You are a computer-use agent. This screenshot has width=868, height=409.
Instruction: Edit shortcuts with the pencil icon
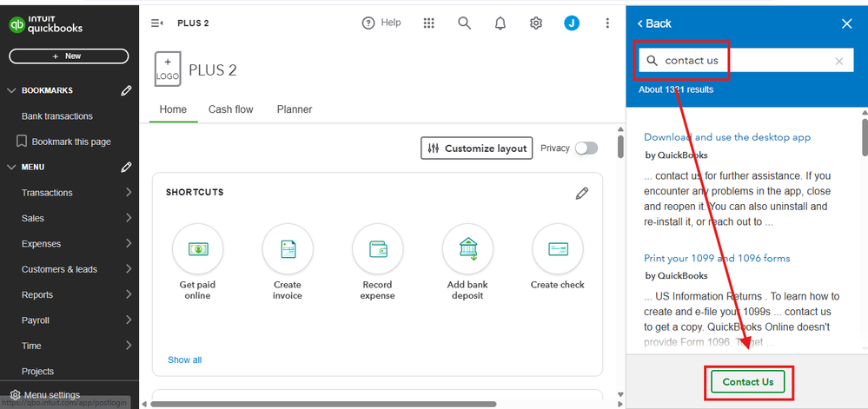pyautogui.click(x=582, y=193)
